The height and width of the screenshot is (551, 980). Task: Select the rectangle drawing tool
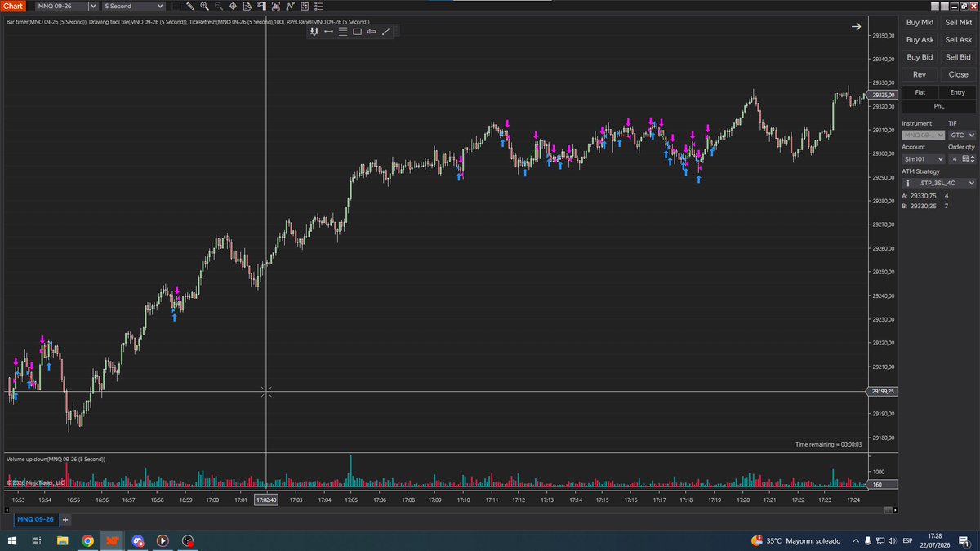[x=357, y=32]
